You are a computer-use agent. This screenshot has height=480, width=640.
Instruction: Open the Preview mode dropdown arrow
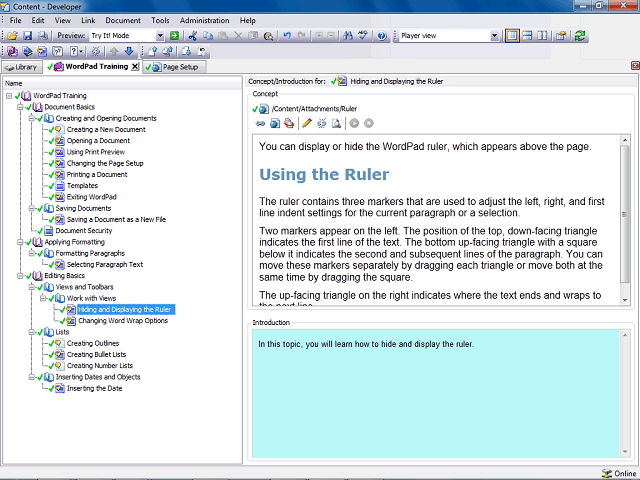(160, 36)
